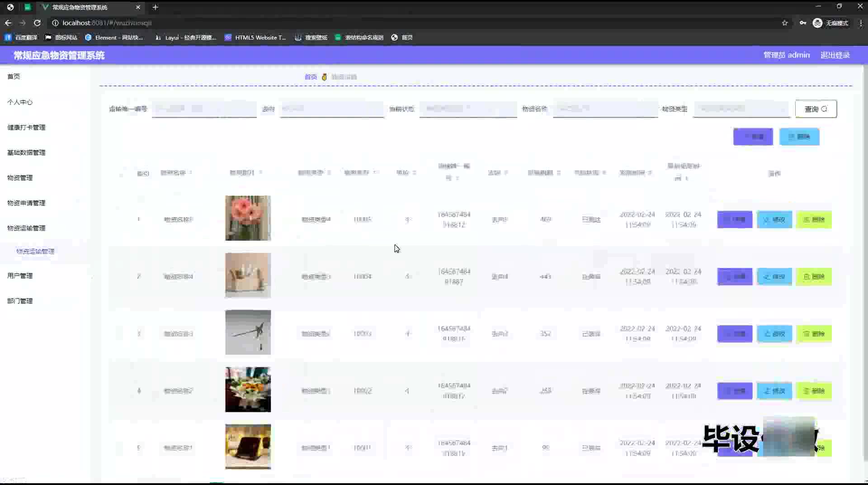Screen dimensions: 868x485
Task: Click the browser back arrow
Action: 8,23
